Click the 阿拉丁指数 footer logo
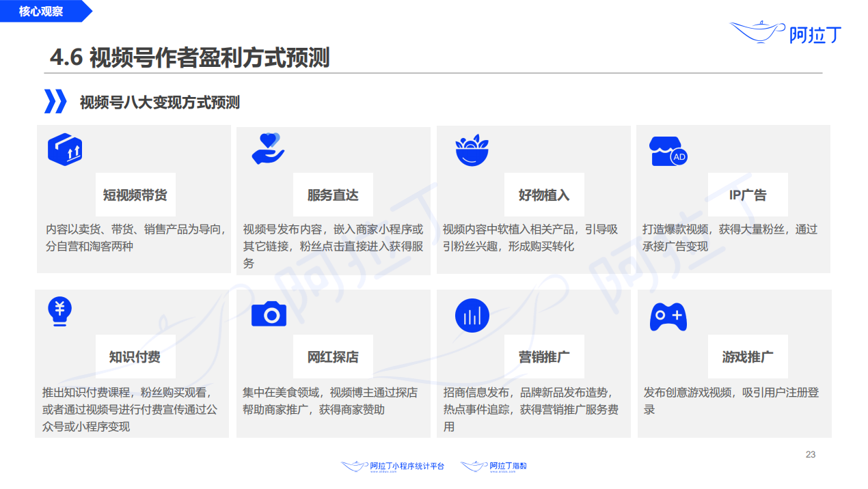 pyautogui.click(x=494, y=466)
